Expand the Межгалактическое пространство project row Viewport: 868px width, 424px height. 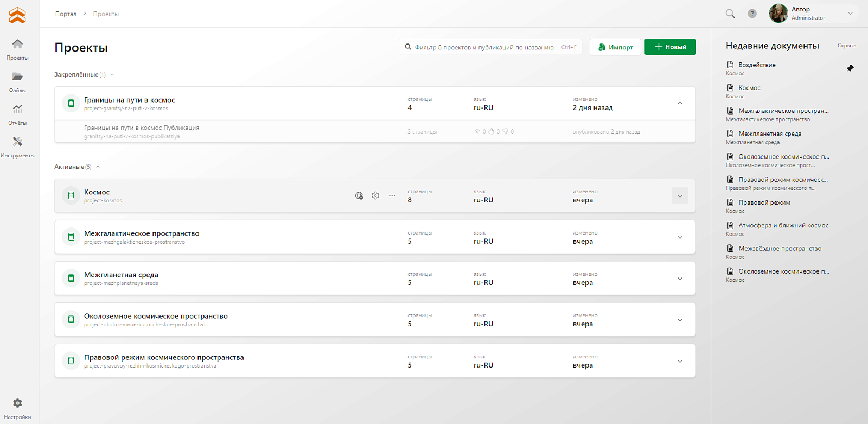click(x=680, y=237)
